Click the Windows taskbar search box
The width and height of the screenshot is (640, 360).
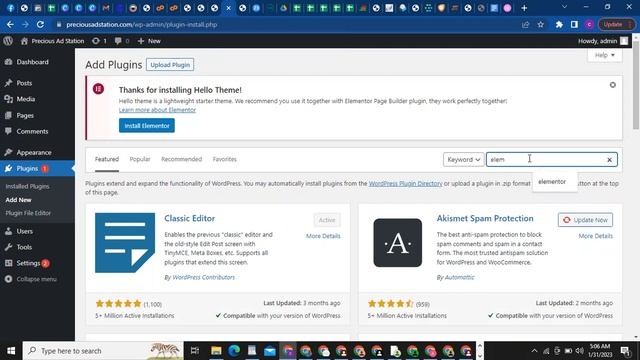click(x=103, y=351)
